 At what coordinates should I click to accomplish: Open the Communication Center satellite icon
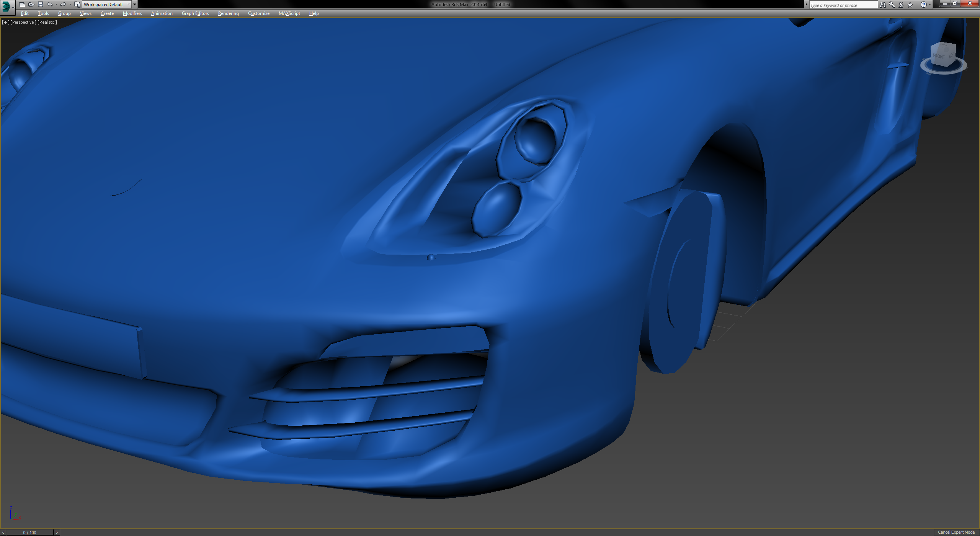(901, 5)
